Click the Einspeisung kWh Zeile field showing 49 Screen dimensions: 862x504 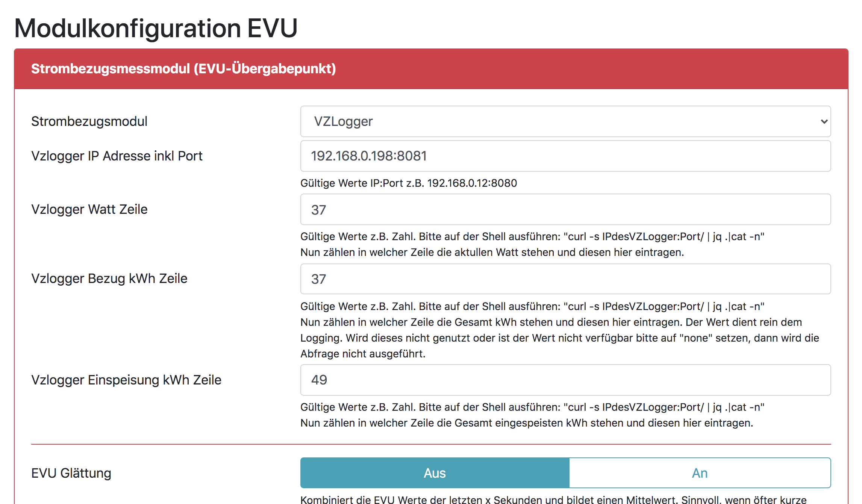point(565,380)
